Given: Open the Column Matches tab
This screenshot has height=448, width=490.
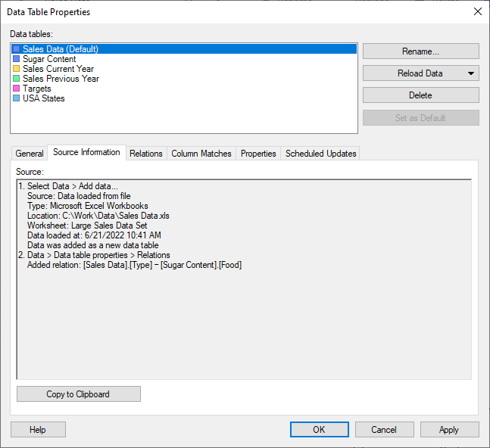Looking at the screenshot, I should (x=201, y=154).
